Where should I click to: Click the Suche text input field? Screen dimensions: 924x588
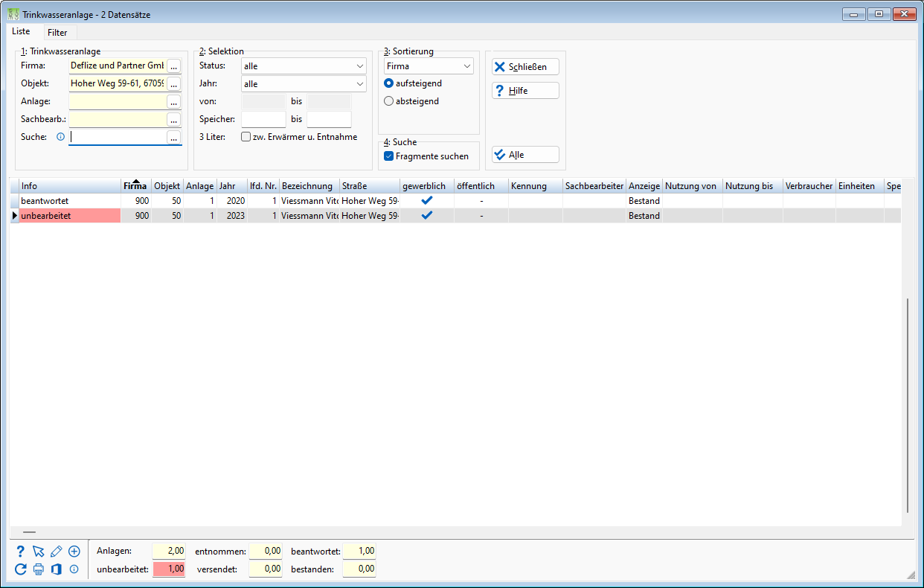tap(118, 137)
